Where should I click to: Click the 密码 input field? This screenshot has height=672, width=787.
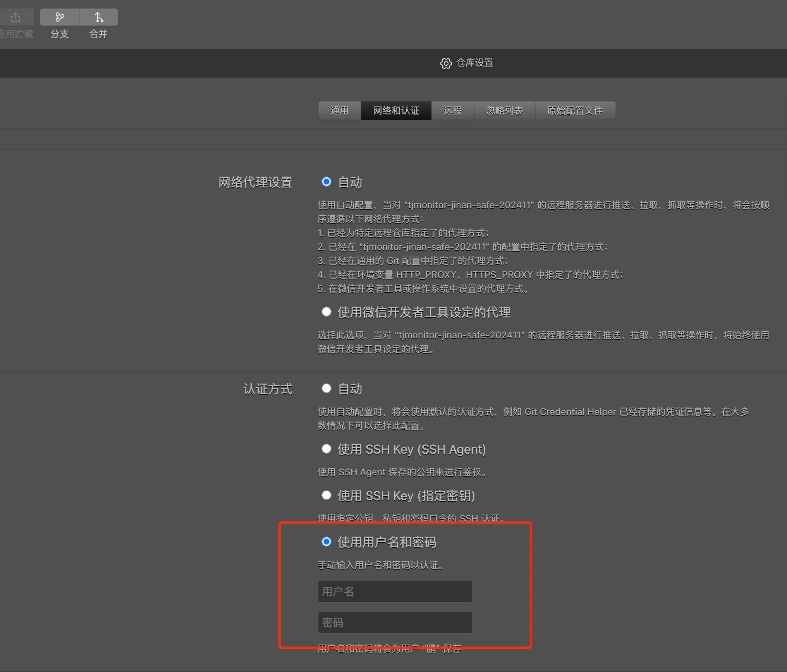pyautogui.click(x=395, y=622)
